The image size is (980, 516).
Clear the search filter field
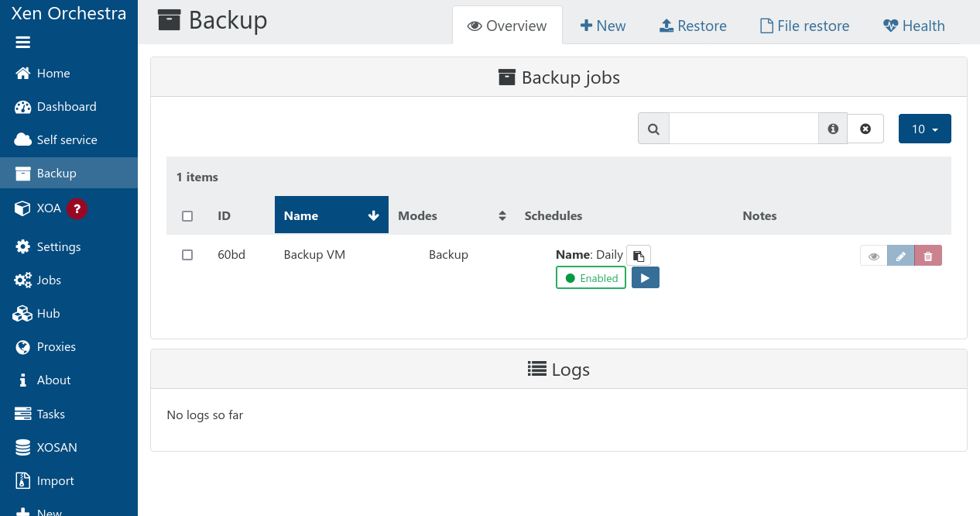(865, 129)
